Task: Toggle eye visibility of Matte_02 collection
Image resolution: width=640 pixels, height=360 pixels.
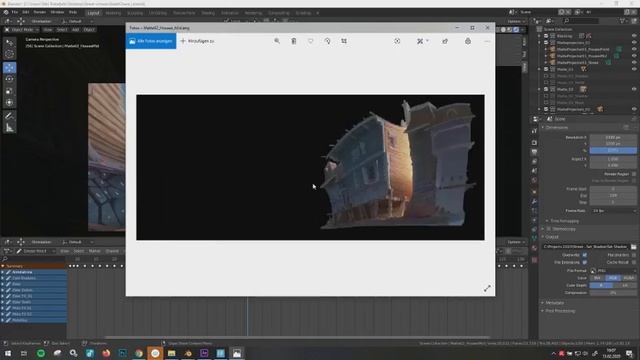Action: 634,89
